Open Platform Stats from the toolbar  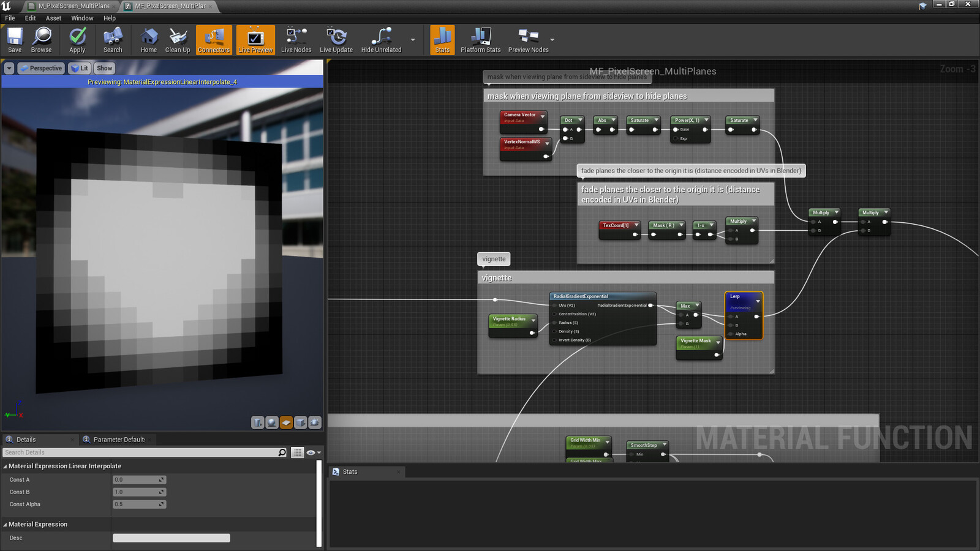(480, 39)
